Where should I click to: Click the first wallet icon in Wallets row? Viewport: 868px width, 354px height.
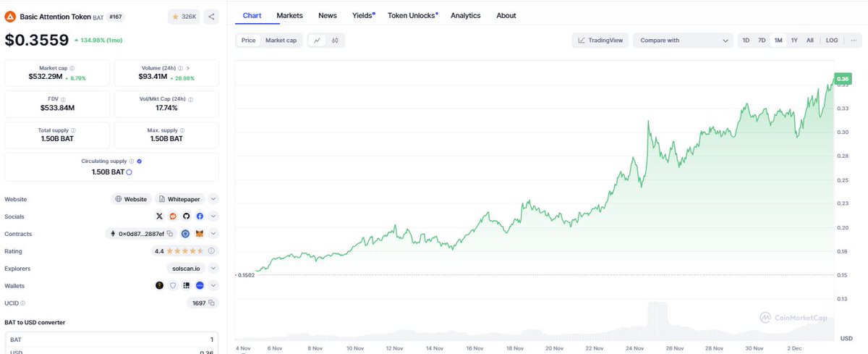click(160, 286)
